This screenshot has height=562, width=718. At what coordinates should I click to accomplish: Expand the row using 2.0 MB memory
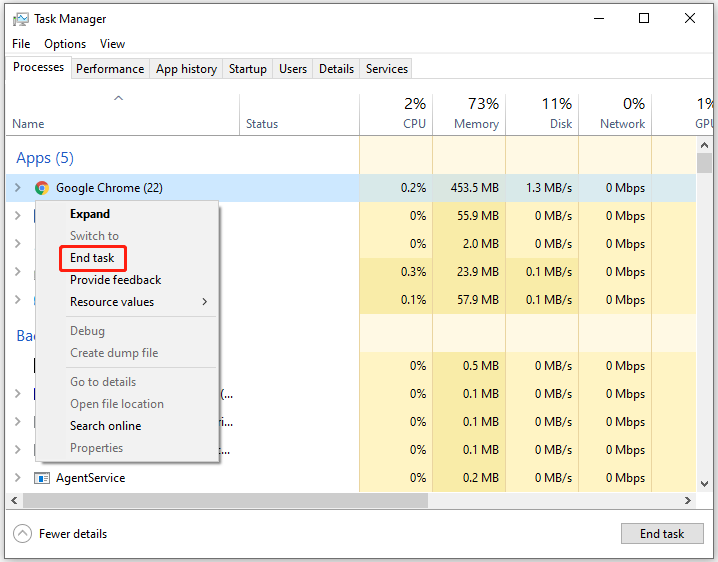pos(18,243)
